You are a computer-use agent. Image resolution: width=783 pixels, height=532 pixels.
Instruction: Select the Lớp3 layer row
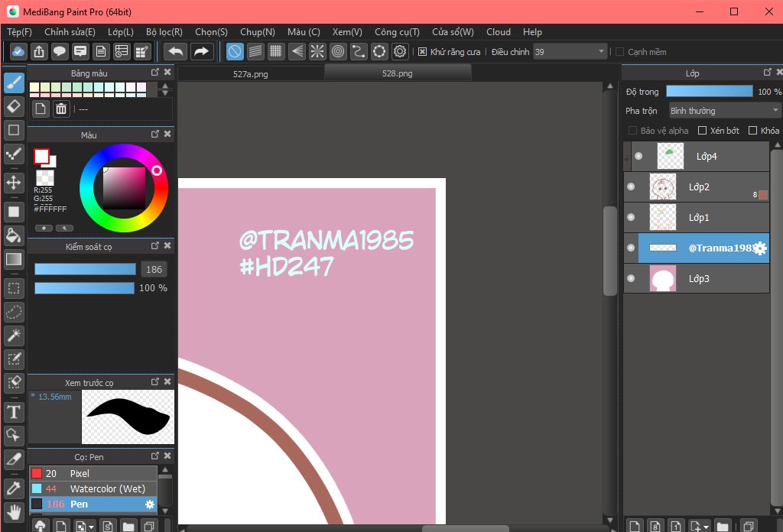[697, 278]
